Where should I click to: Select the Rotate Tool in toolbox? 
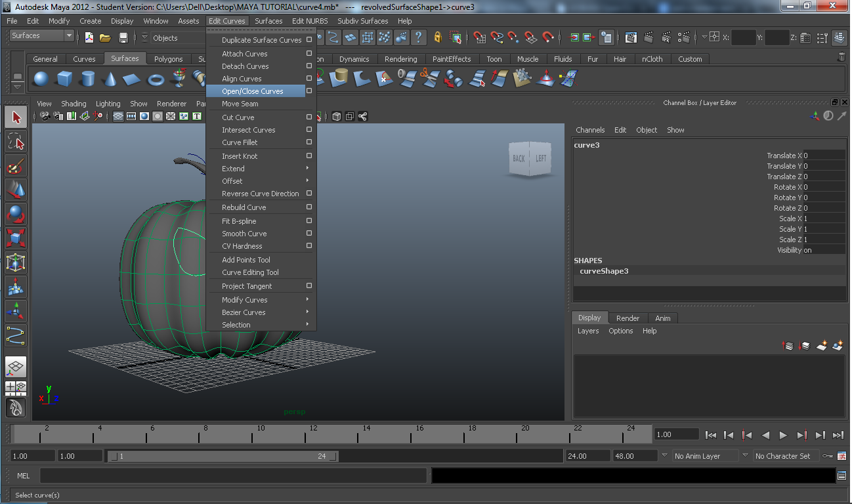pos(16,215)
